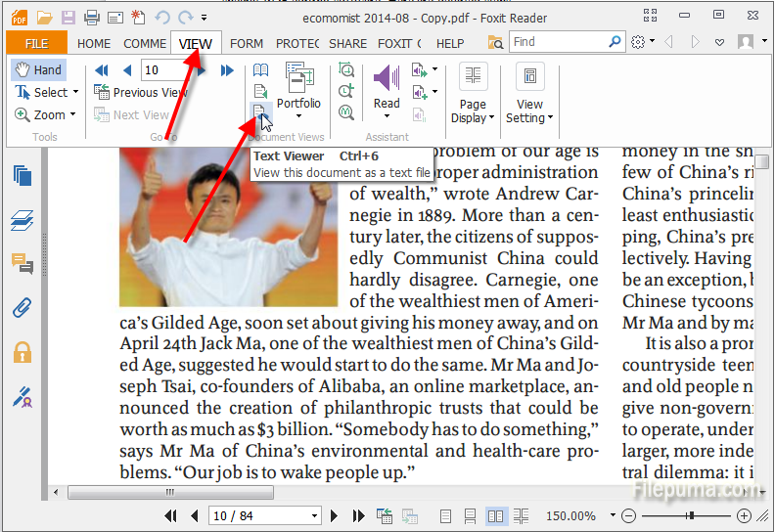Open the FILE menu tab
Viewport: 775px width, 532px height.
(x=36, y=43)
